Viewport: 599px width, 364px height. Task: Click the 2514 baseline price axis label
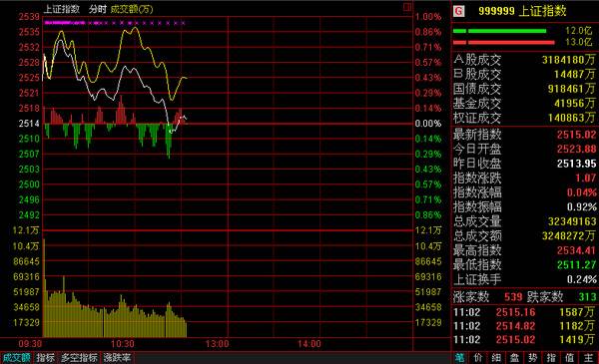[x=29, y=124]
